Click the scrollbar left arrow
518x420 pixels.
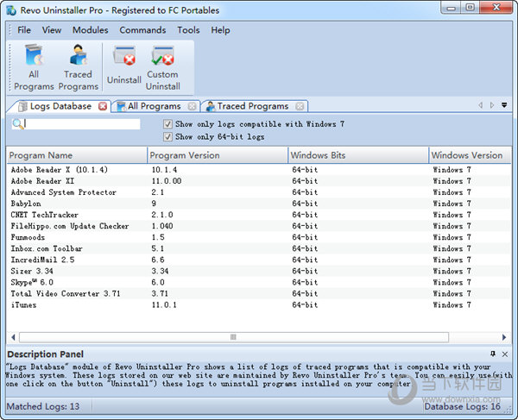(13, 337)
